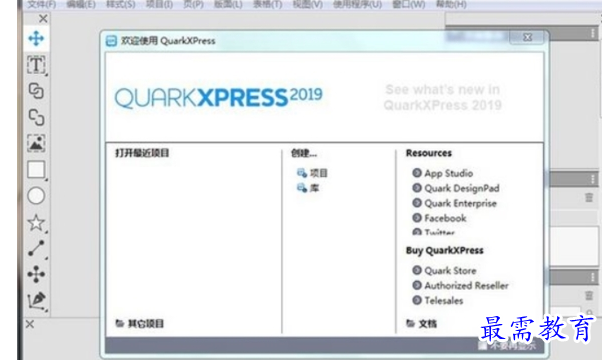
Task: Click the Quark Store link
Action: (x=444, y=271)
